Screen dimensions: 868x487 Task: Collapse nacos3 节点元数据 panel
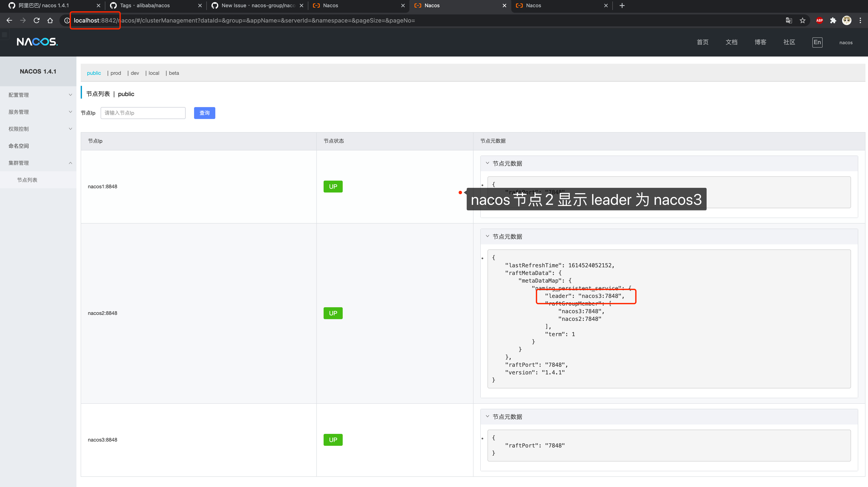point(487,416)
